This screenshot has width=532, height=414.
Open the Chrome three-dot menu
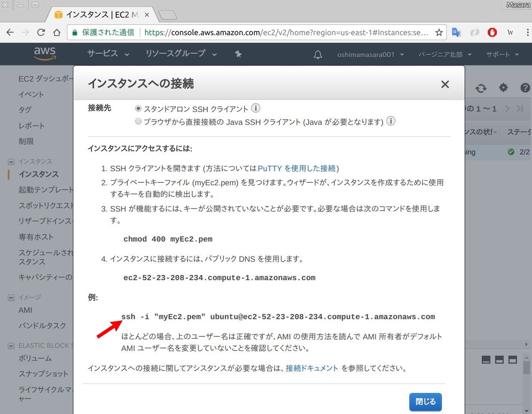528,33
